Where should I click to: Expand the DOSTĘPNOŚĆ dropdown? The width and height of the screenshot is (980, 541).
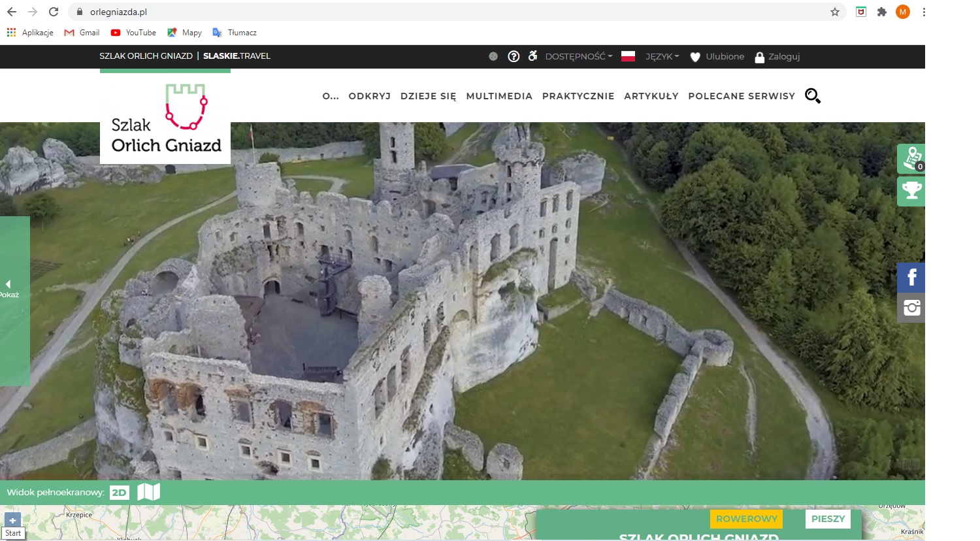tap(578, 57)
